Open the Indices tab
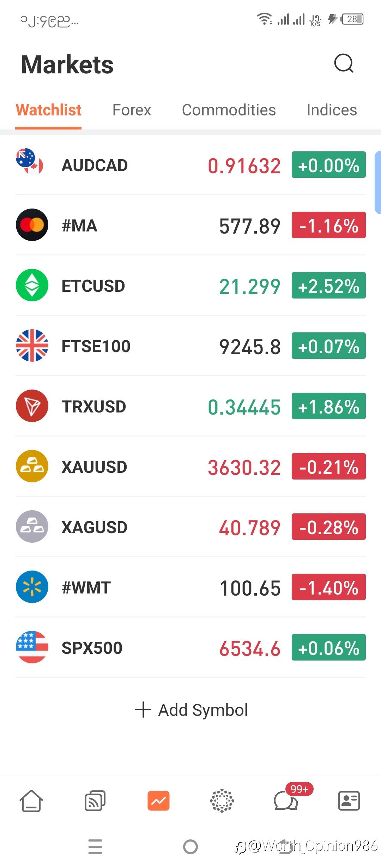Viewport: 381px width, 868px height. coord(332,110)
